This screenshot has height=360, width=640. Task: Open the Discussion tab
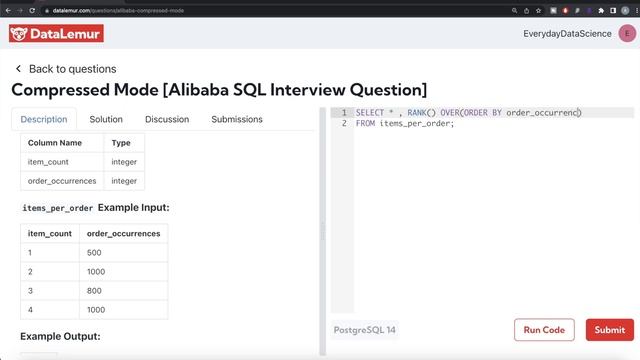(167, 119)
